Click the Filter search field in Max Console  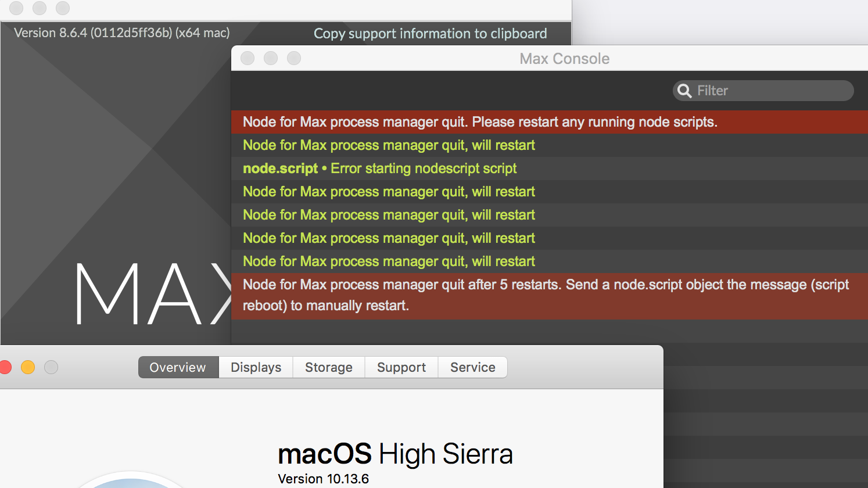pos(763,91)
